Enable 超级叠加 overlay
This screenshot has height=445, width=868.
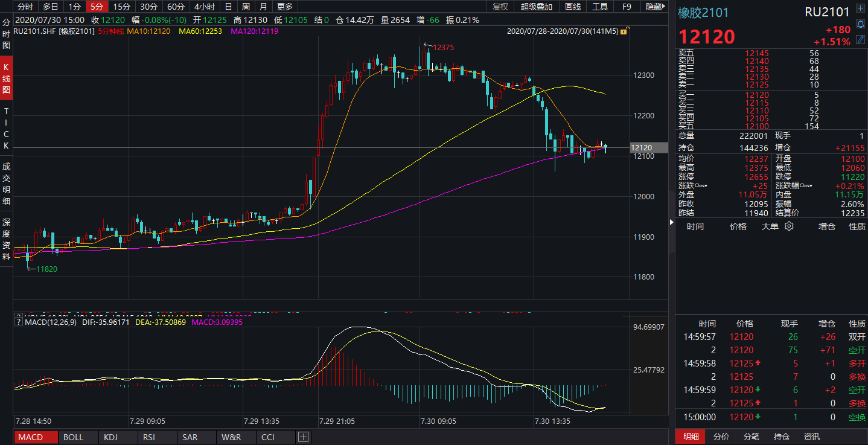[537, 7]
